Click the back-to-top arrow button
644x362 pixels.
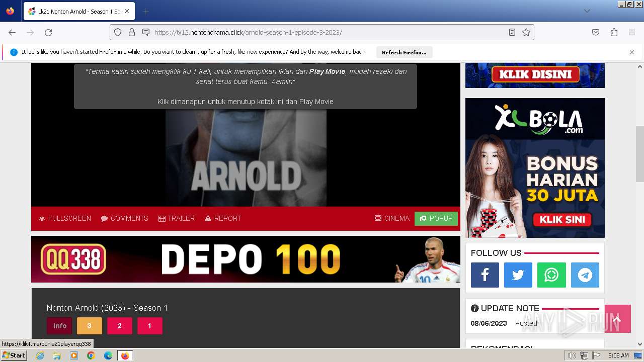point(617,319)
